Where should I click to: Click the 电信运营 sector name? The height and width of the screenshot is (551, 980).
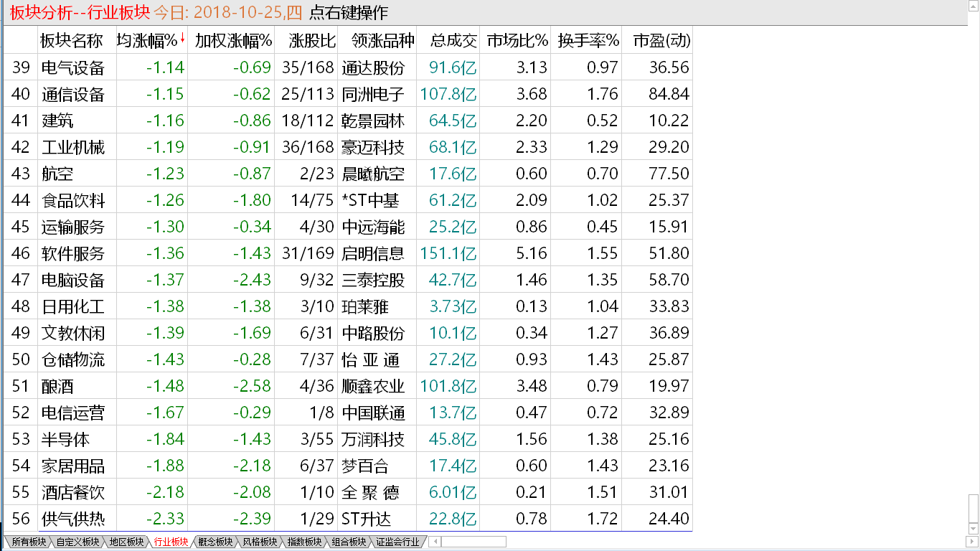tap(73, 413)
